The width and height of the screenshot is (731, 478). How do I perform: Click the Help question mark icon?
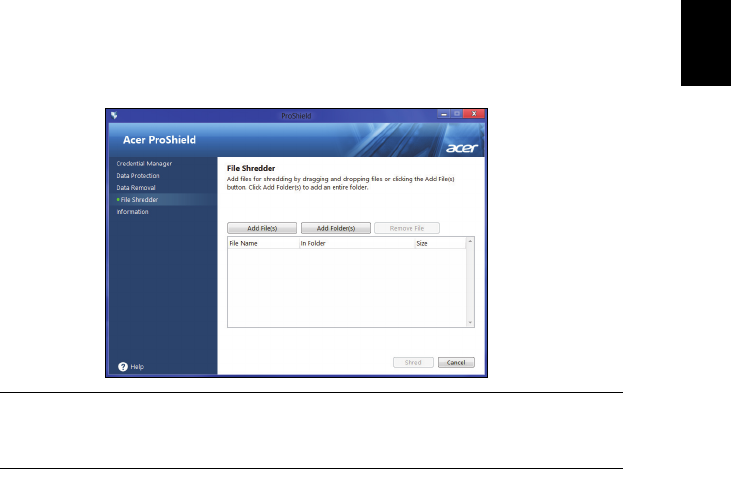pos(123,367)
